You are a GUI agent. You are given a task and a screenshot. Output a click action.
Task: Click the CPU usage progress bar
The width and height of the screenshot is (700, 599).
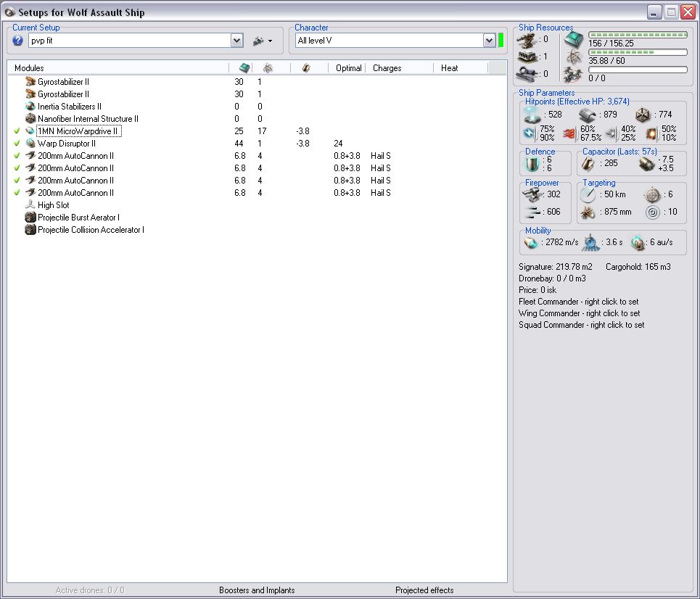(638, 34)
